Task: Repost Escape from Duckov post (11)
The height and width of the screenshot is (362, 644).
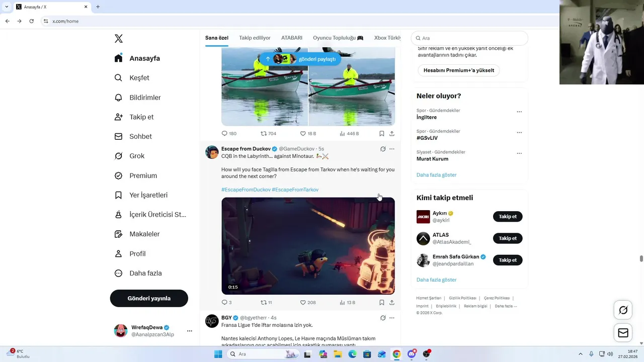Action: point(267,303)
